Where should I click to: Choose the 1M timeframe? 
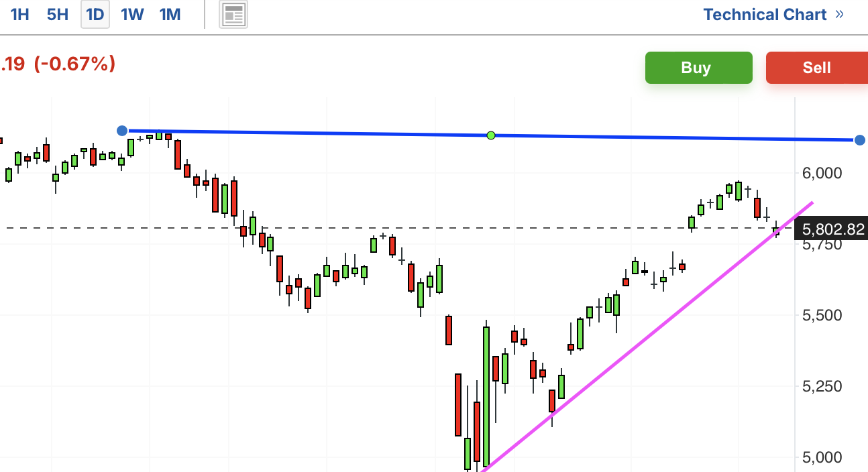(170, 15)
